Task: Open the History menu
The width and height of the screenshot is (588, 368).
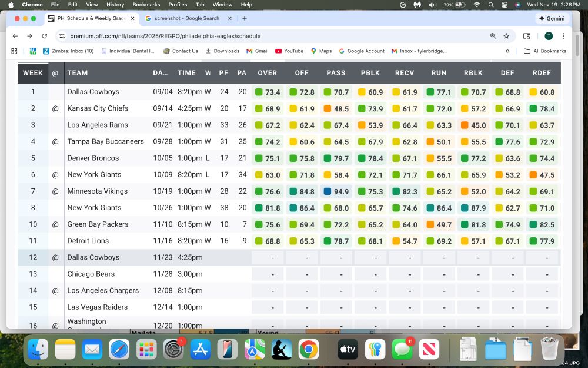Action: (x=115, y=5)
